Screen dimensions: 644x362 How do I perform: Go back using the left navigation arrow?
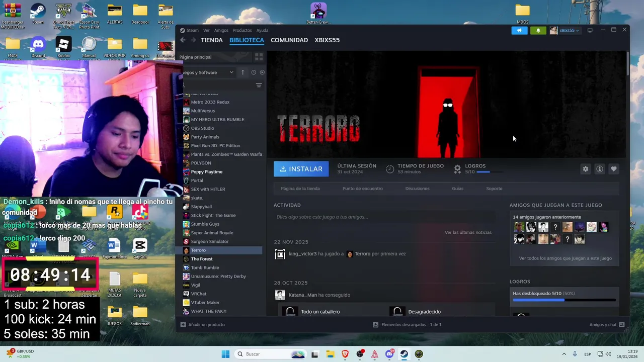[x=183, y=40]
